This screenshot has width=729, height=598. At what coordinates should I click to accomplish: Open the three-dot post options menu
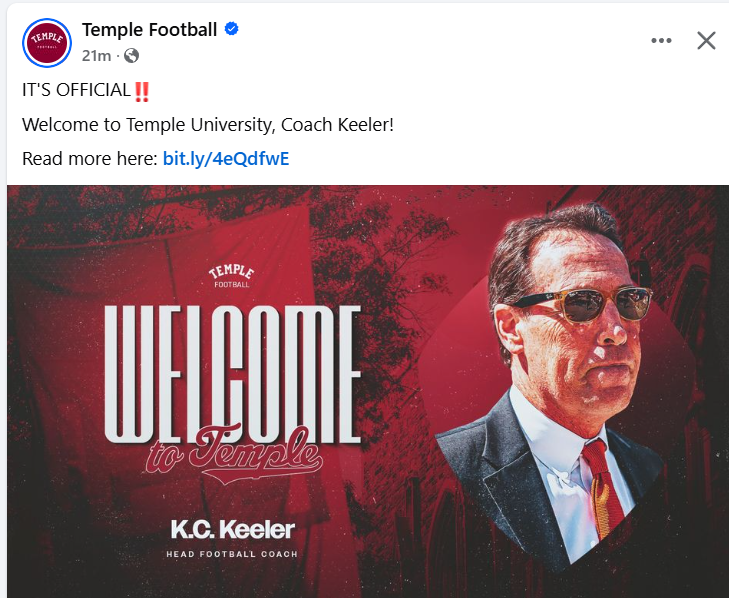click(661, 41)
